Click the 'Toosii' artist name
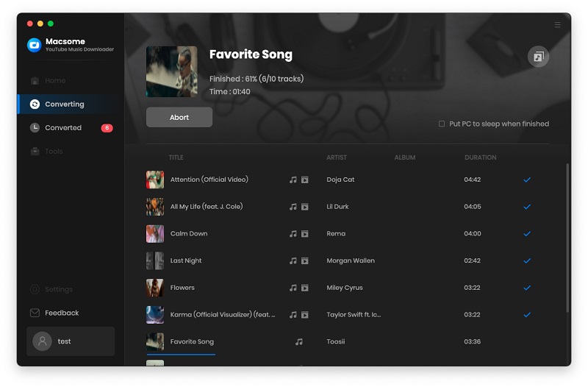588x387 pixels. tap(336, 342)
